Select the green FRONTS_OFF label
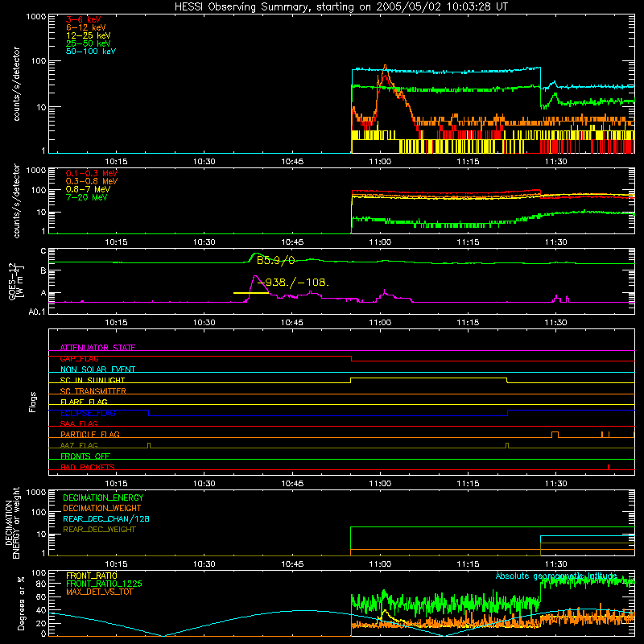This screenshot has height=644, width=644. (x=85, y=456)
